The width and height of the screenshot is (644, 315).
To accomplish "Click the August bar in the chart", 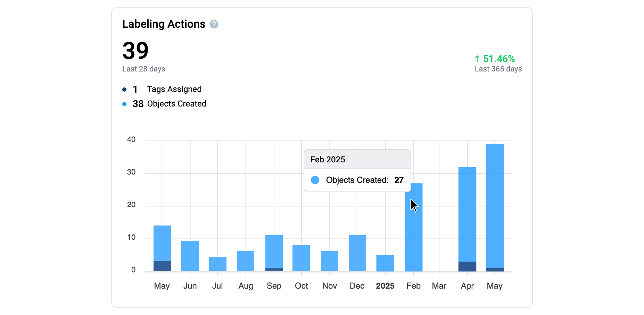I will click(246, 261).
